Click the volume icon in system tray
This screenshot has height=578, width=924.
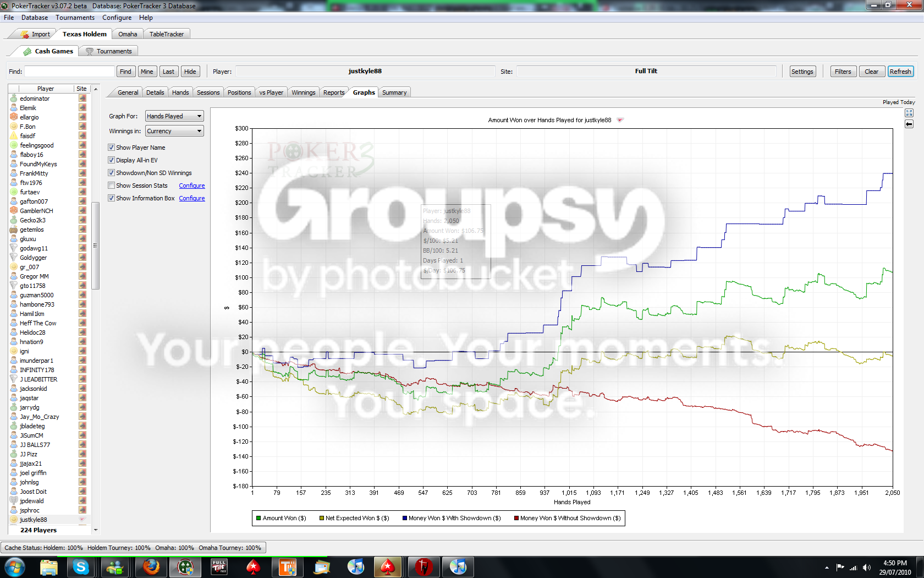coord(867,568)
